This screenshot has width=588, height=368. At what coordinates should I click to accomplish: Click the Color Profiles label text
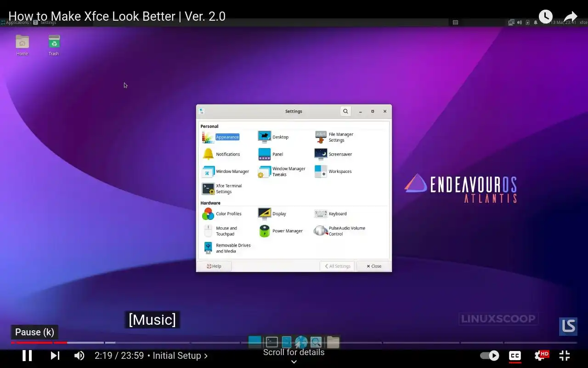229,214
